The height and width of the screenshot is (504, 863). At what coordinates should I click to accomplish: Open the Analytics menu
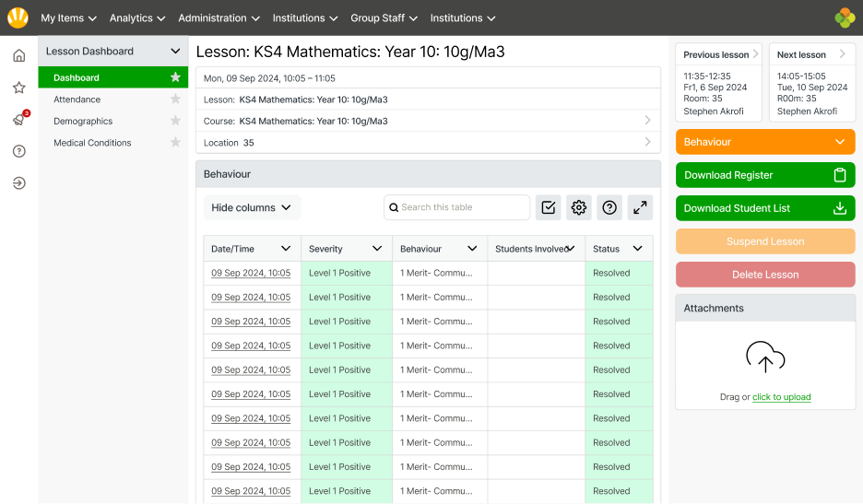pos(136,18)
